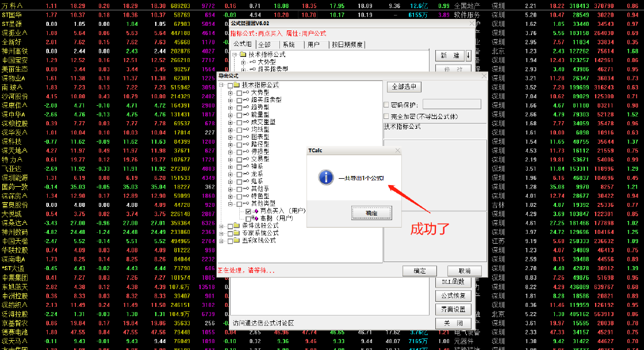Check the 专家系统公式 checkbox
This screenshot has width=644, height=350.
click(230, 233)
